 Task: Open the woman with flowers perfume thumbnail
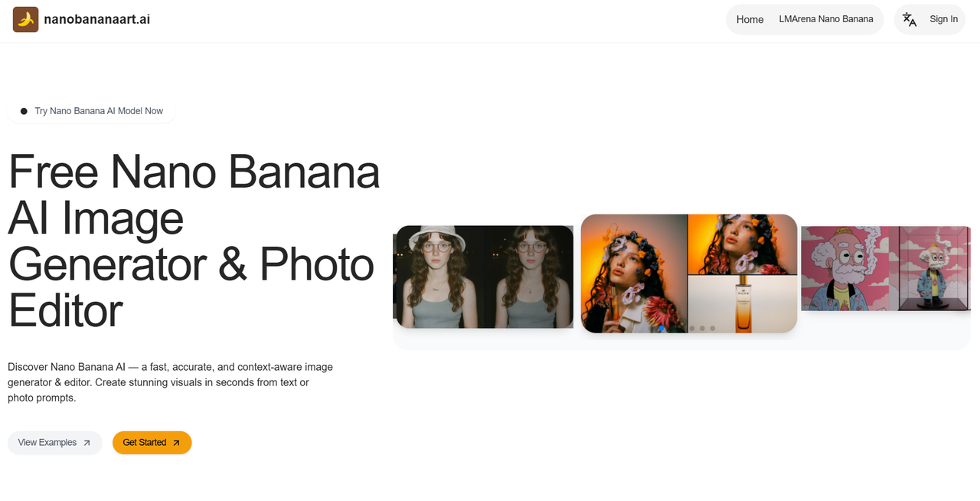[x=689, y=273]
